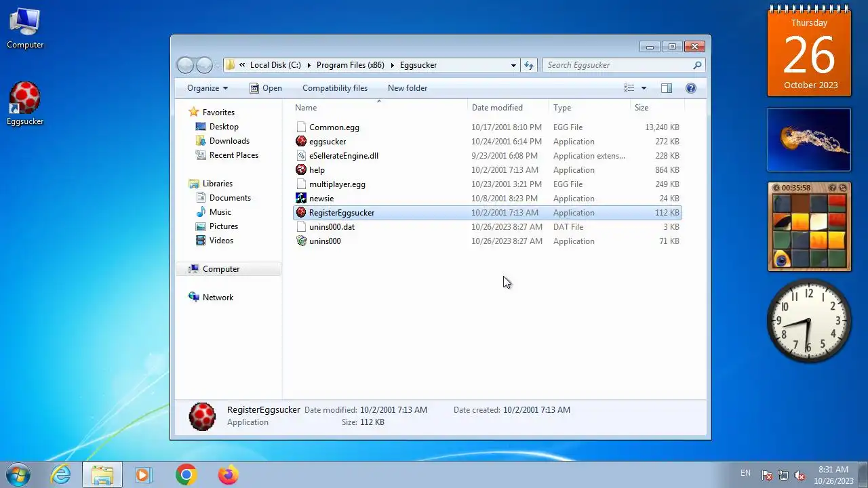Viewport: 868px width, 488px height.
Task: Open Recent Places in navigation pane
Action: click(x=234, y=155)
